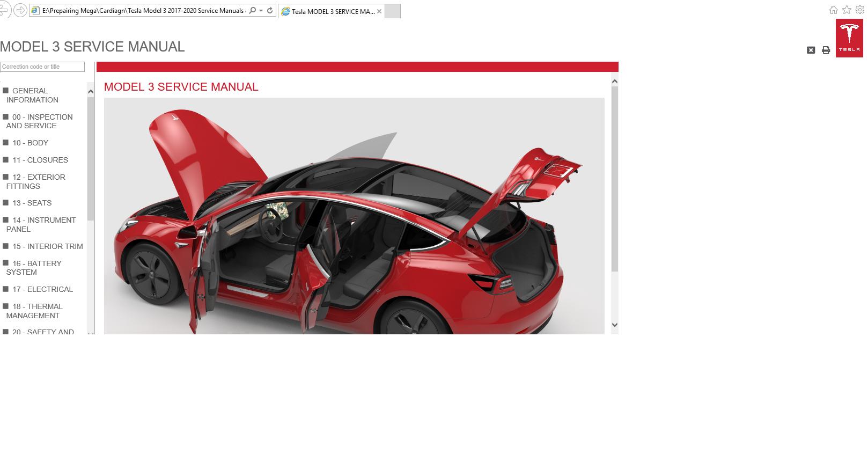Open browser Tools gear icon

[x=860, y=10]
